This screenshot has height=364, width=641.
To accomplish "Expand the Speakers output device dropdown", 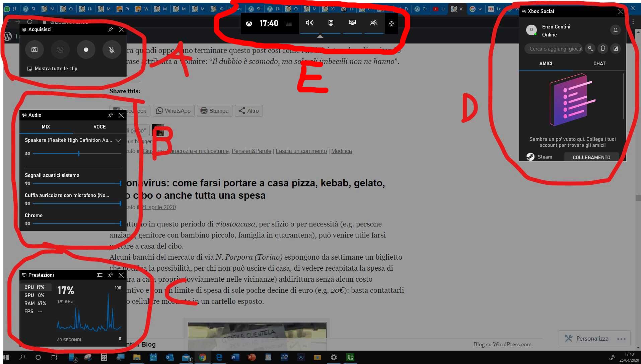I will [118, 141].
